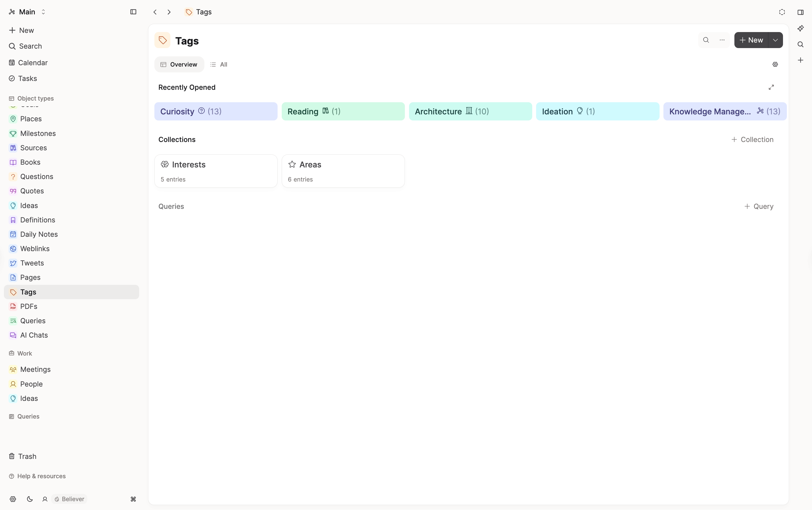Expand the sidebar Queries section
Screen dimensions: 812x510
tap(24, 417)
